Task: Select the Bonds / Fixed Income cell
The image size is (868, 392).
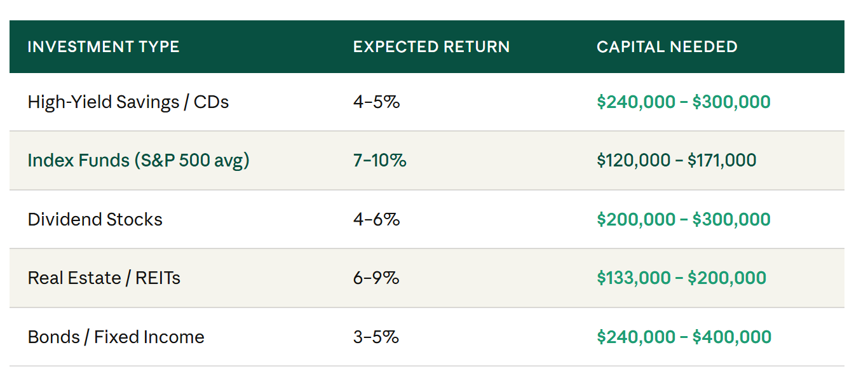Action: (116, 337)
